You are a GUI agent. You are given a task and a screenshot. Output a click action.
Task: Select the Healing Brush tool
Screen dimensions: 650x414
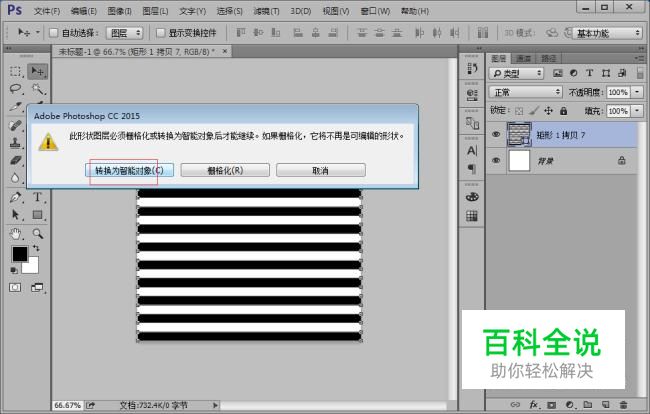[15, 125]
